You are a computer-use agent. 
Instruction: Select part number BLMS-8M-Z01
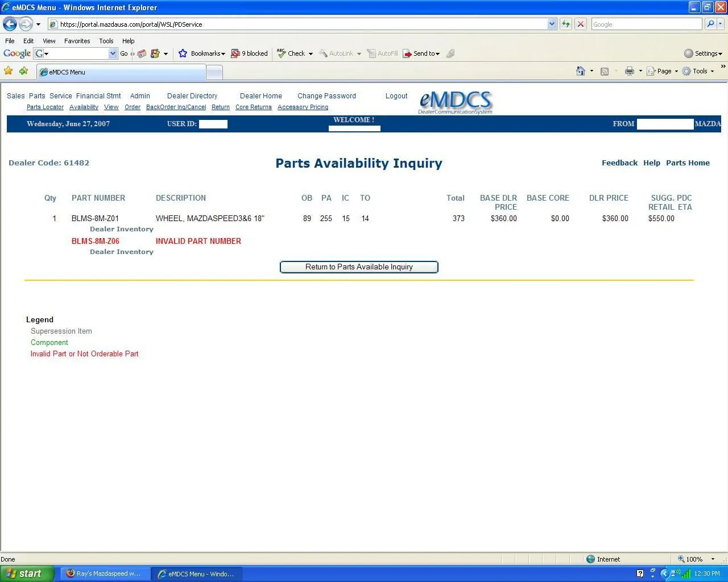[95, 218]
